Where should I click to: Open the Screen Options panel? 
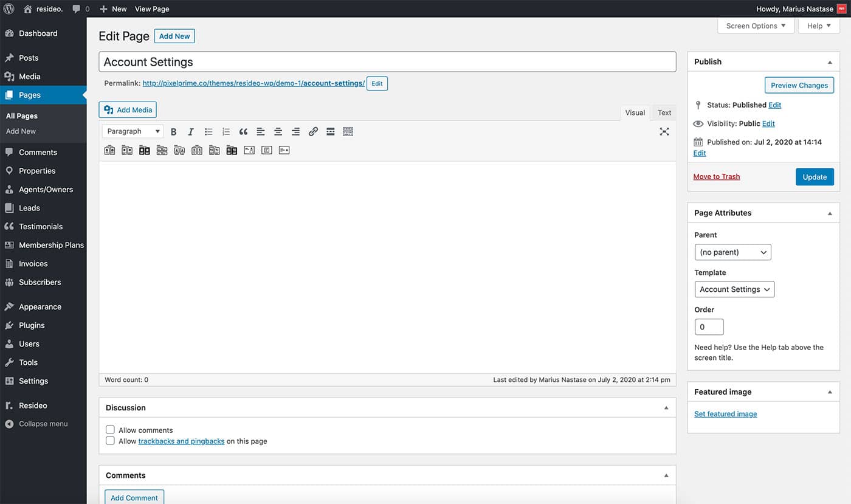coord(756,26)
